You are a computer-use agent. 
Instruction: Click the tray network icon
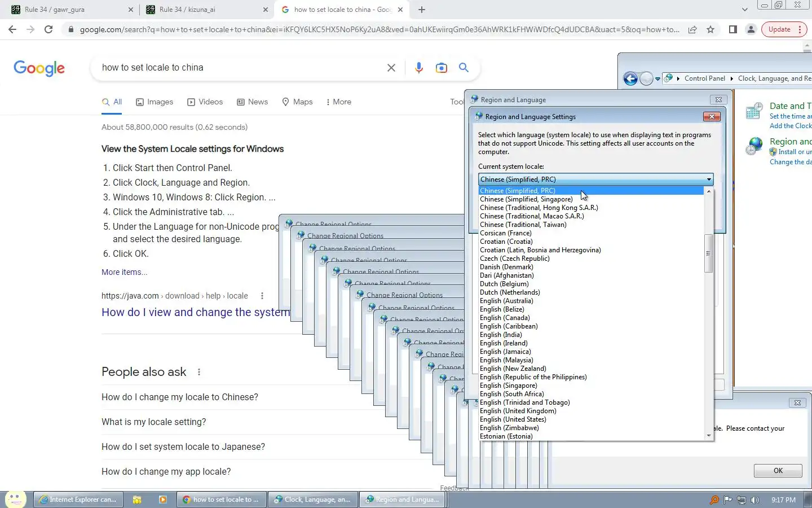(742, 500)
